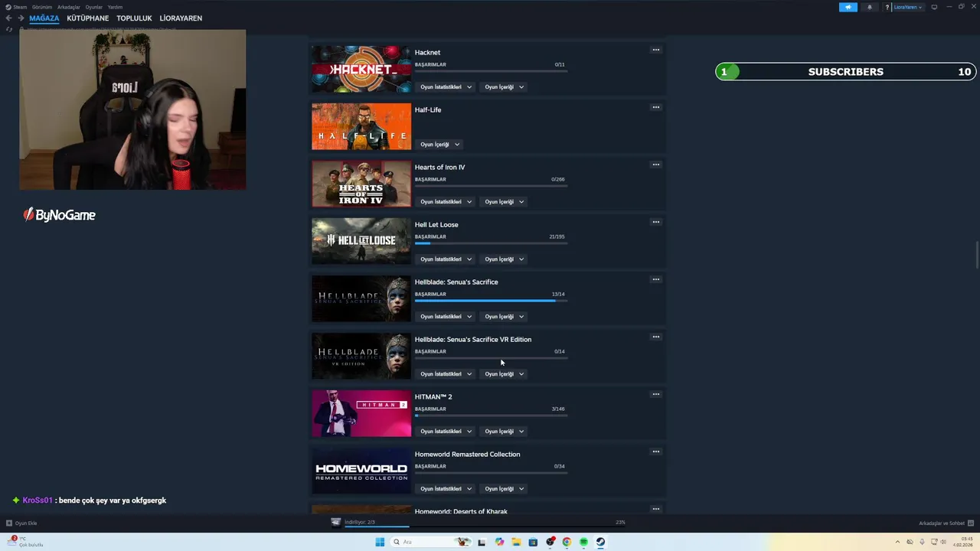
Task: Expand Hearts of Iron IV Oyun İstatistikleri dropdown
Action: pyautogui.click(x=446, y=202)
